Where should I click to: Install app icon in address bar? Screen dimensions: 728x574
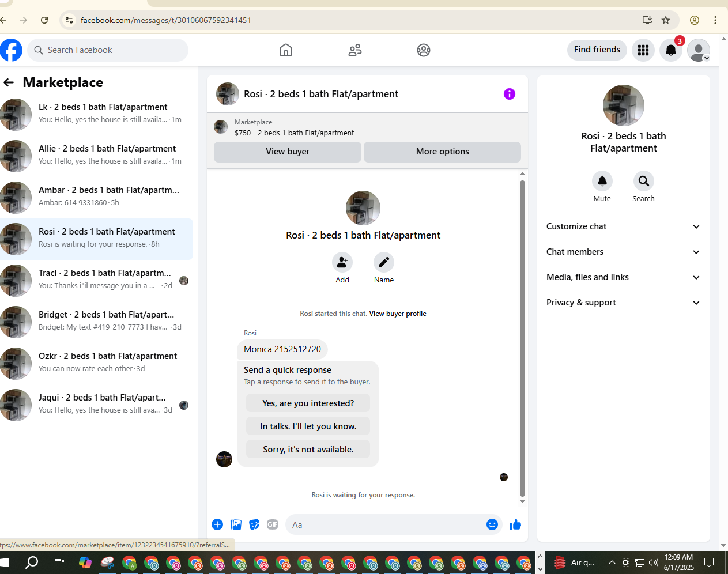pos(647,20)
